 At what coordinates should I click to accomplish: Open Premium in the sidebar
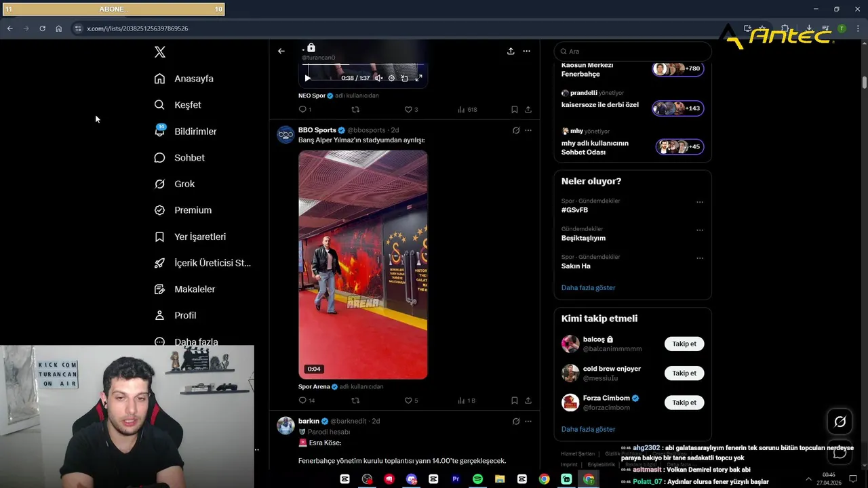coord(182,210)
